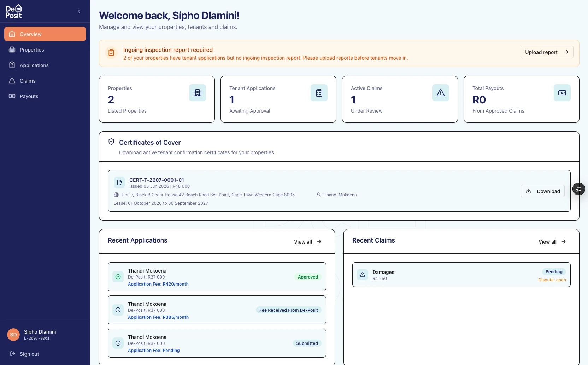View all recent claims
Image resolution: width=588 pixels, height=365 pixels.
[553, 242]
